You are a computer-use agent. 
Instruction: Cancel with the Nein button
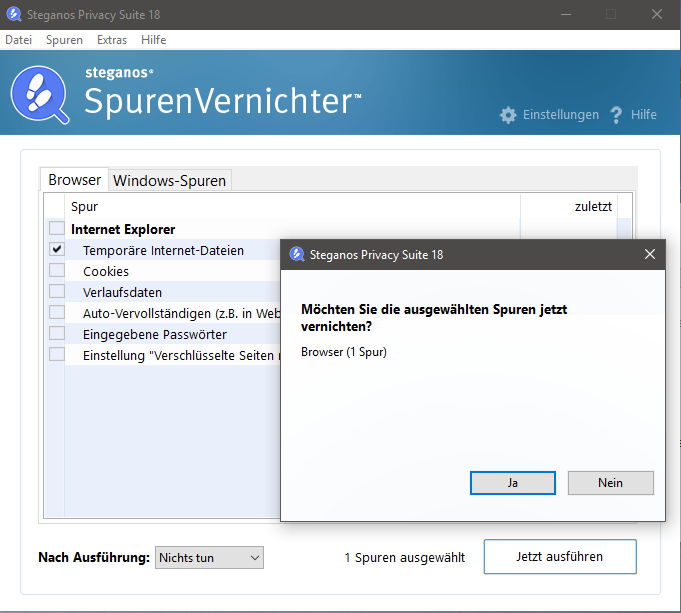610,483
